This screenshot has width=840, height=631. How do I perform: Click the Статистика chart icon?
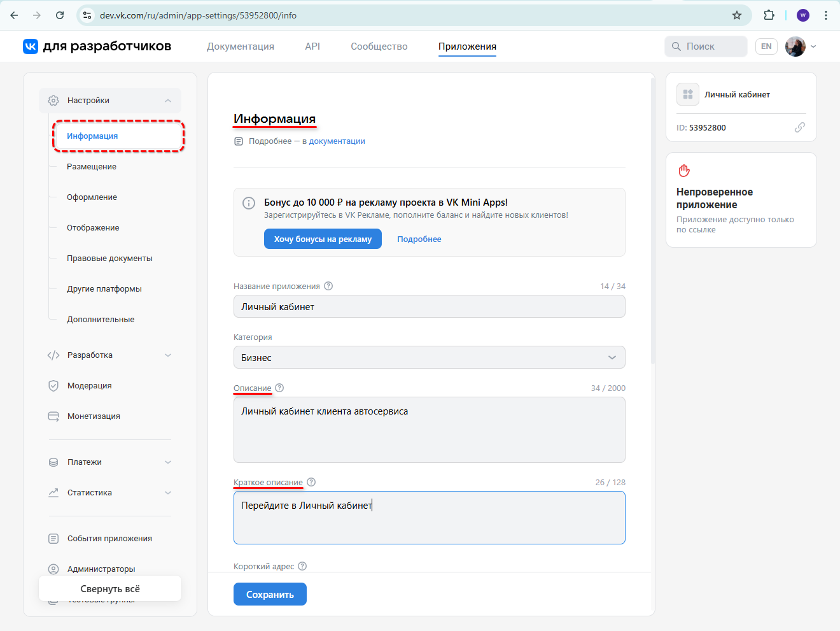(53, 492)
